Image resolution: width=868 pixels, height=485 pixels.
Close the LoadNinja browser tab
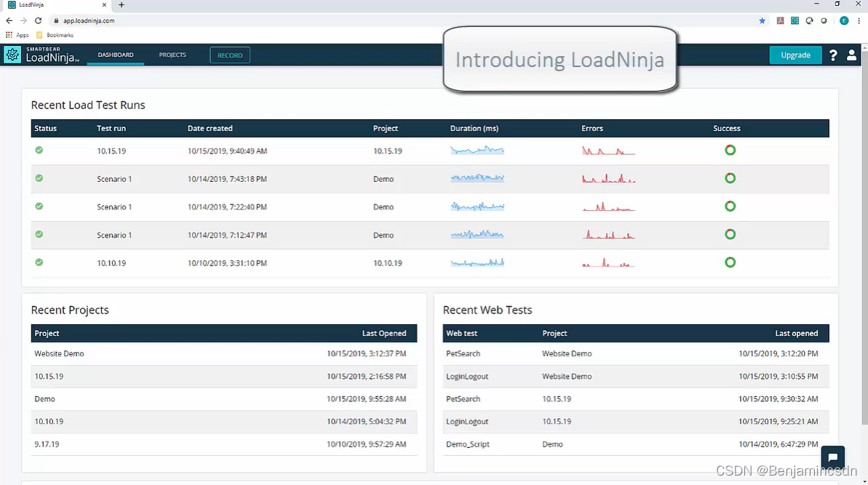coord(104,5)
